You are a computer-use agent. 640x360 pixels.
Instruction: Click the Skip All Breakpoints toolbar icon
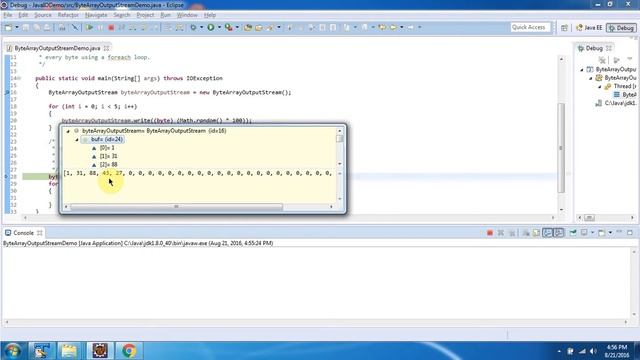(x=75, y=27)
